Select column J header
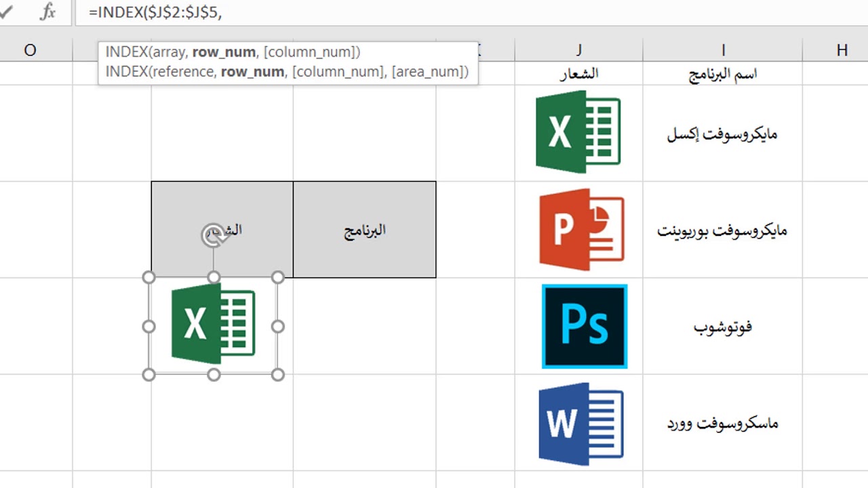Image resolution: width=868 pixels, height=488 pixels. point(578,49)
